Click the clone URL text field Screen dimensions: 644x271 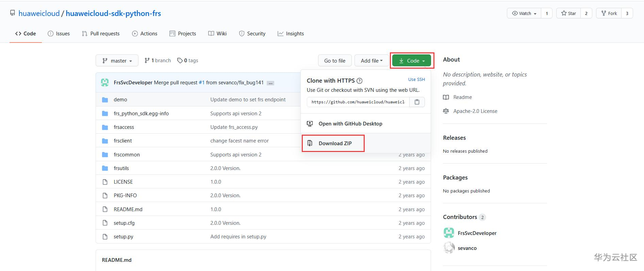(x=358, y=102)
